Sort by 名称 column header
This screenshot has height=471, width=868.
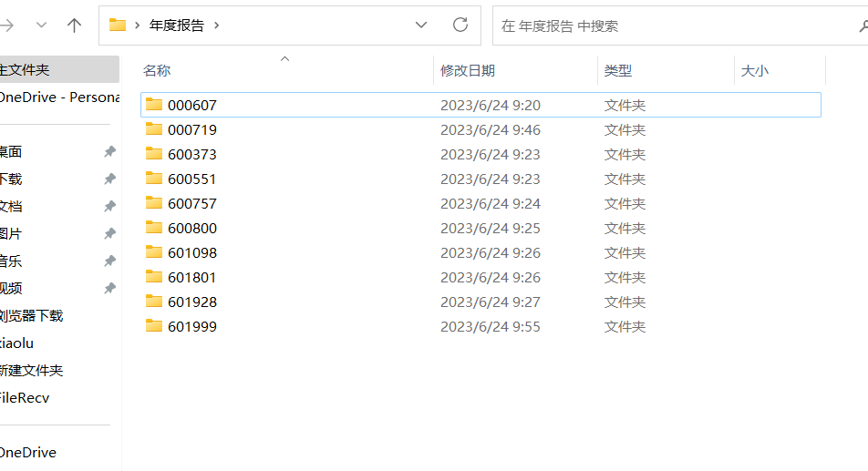coord(157,71)
